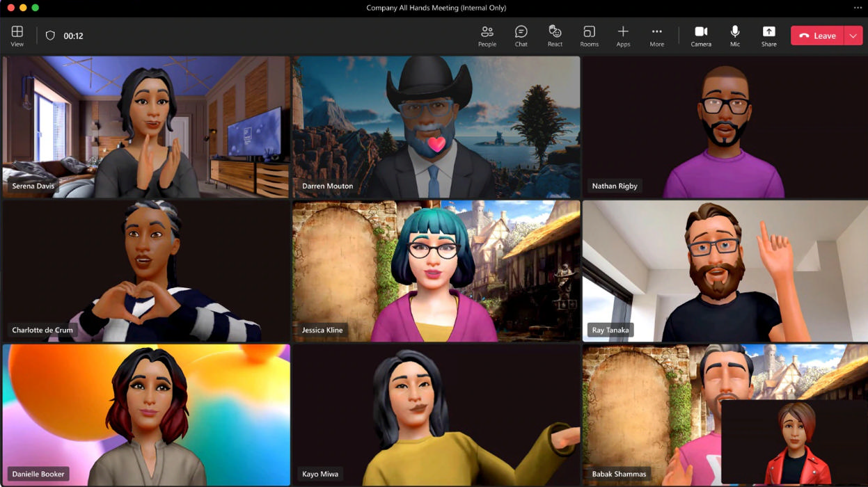This screenshot has height=487, width=868.
Task: Click the Babak Shammas name label
Action: pyautogui.click(x=619, y=474)
